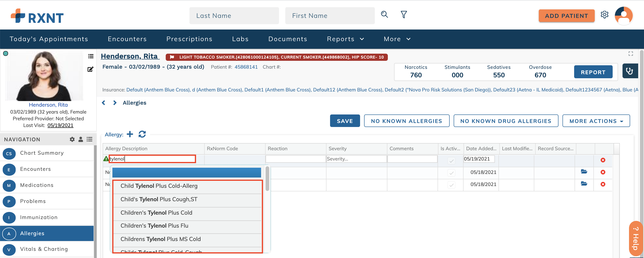
Task: Open folder icon in first 05/18/2021 row
Action: 584,172
